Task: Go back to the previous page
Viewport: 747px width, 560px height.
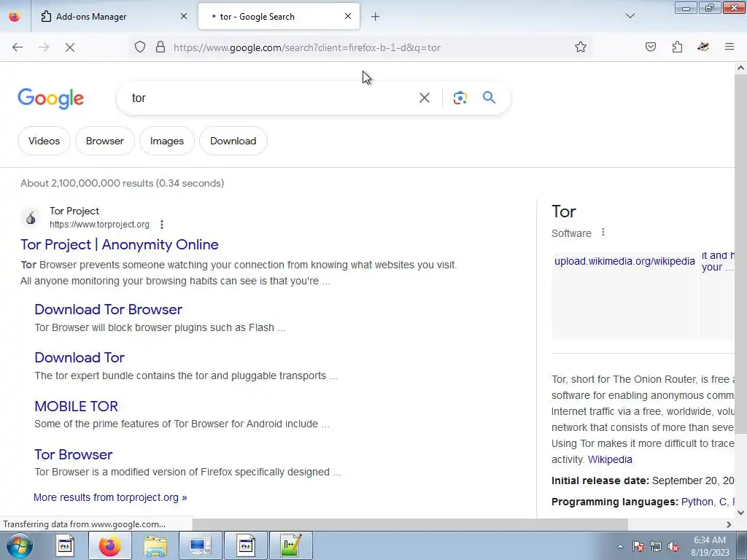Action: tap(18, 47)
